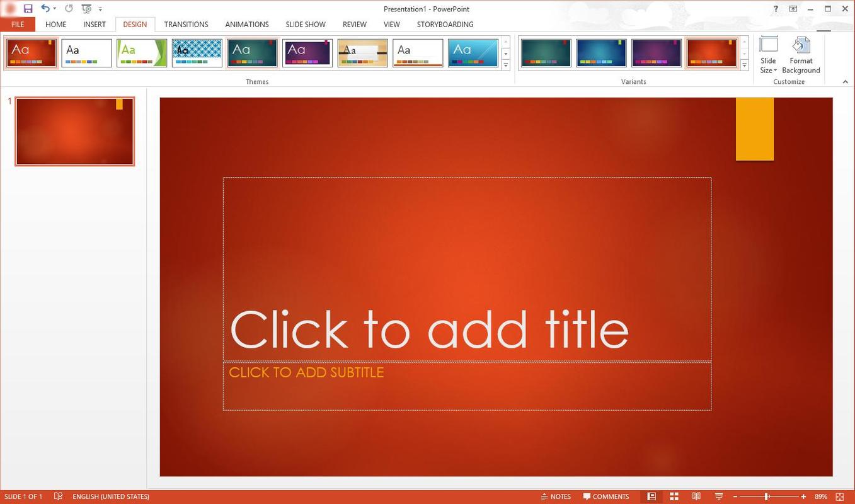This screenshot has height=504, width=855.
Task: Expand the Variants gallery More button
Action: click(x=744, y=65)
